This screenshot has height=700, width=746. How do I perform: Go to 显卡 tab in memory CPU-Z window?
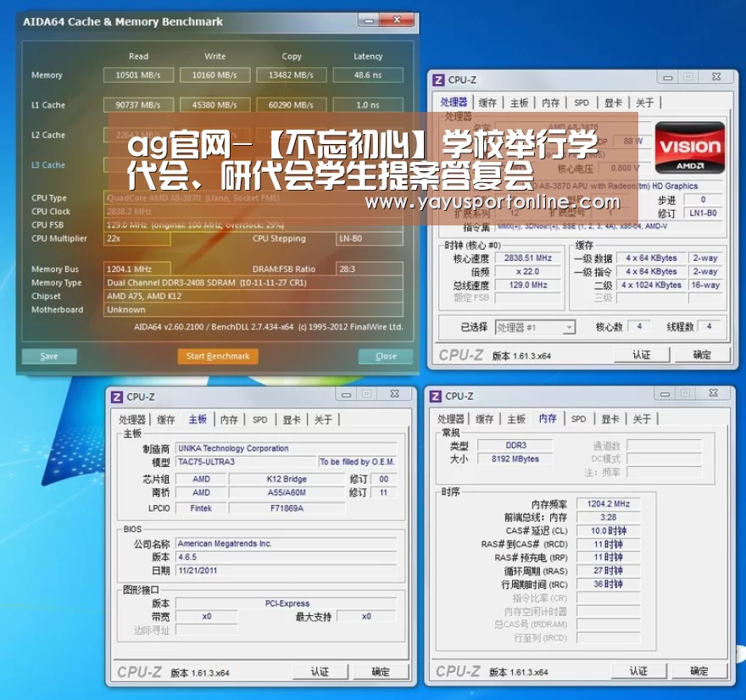pyautogui.click(x=610, y=419)
